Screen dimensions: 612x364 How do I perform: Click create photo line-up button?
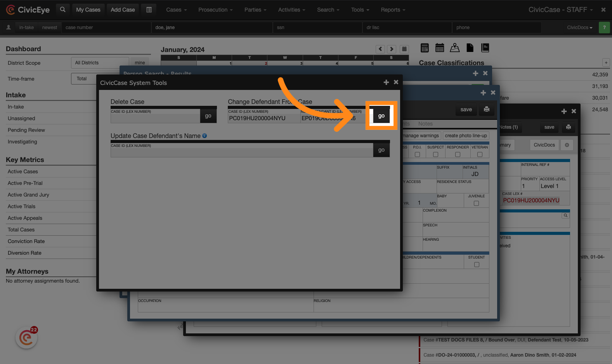[466, 136]
